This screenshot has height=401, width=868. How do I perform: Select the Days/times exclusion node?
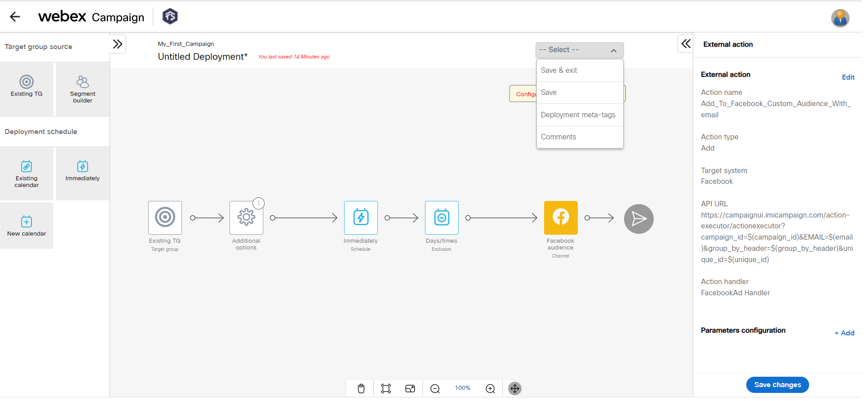point(442,218)
